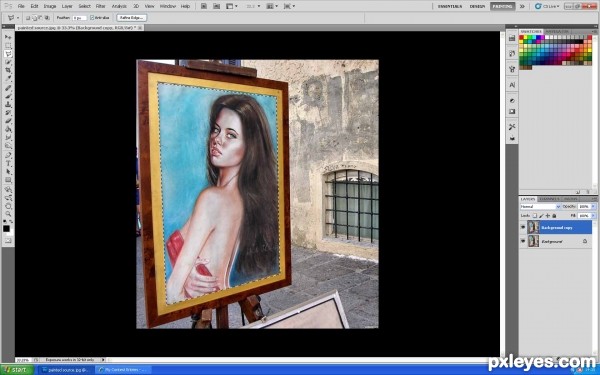Select the Eraser tool
The height and width of the screenshot is (375, 600).
8,121
